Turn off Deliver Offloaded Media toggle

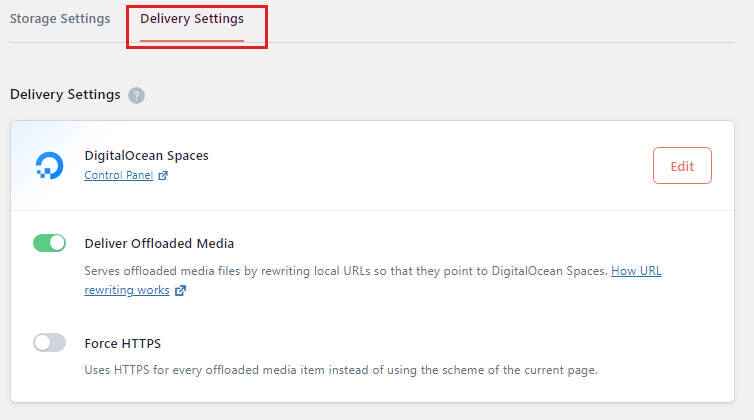50,243
